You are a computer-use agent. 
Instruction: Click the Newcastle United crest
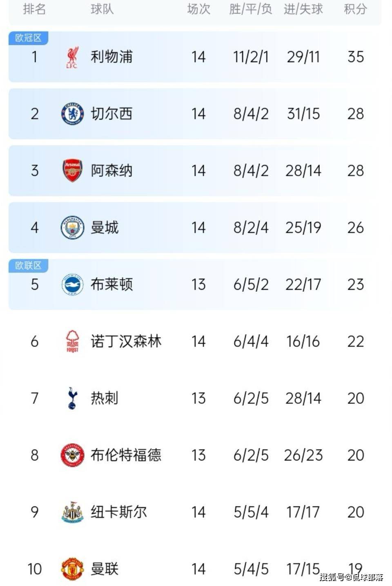[72, 512]
